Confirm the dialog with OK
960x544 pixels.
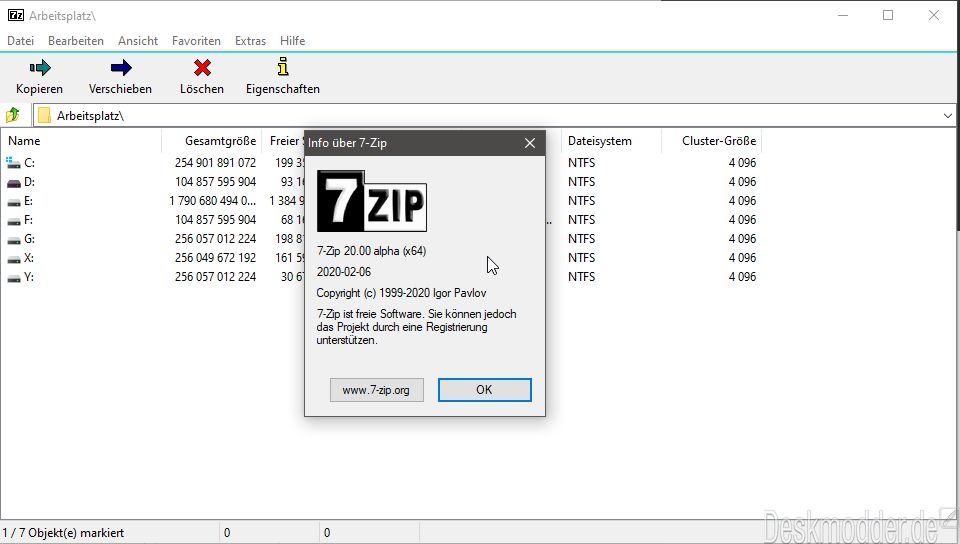tap(484, 390)
